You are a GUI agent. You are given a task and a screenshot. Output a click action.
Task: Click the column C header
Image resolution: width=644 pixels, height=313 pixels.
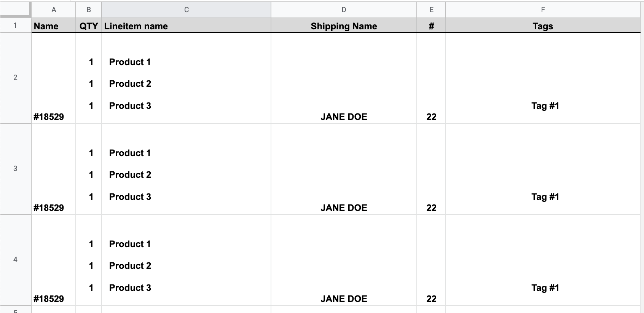(x=186, y=10)
